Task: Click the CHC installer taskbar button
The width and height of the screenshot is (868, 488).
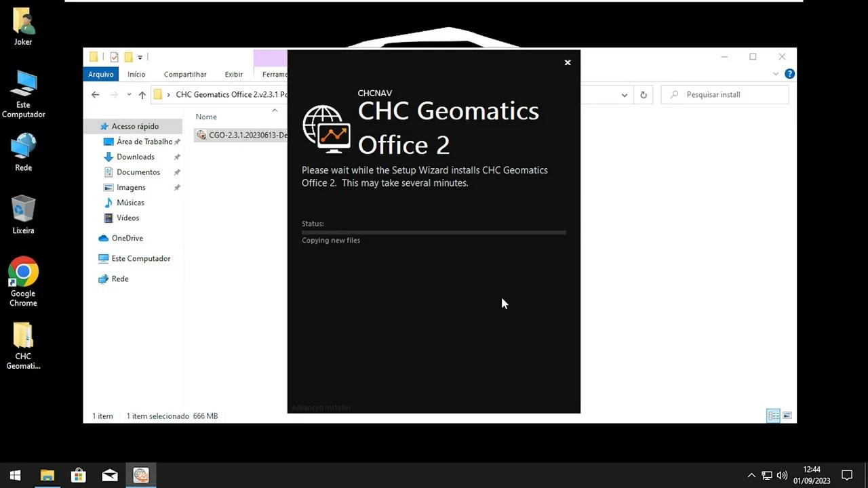Action: [x=141, y=475]
